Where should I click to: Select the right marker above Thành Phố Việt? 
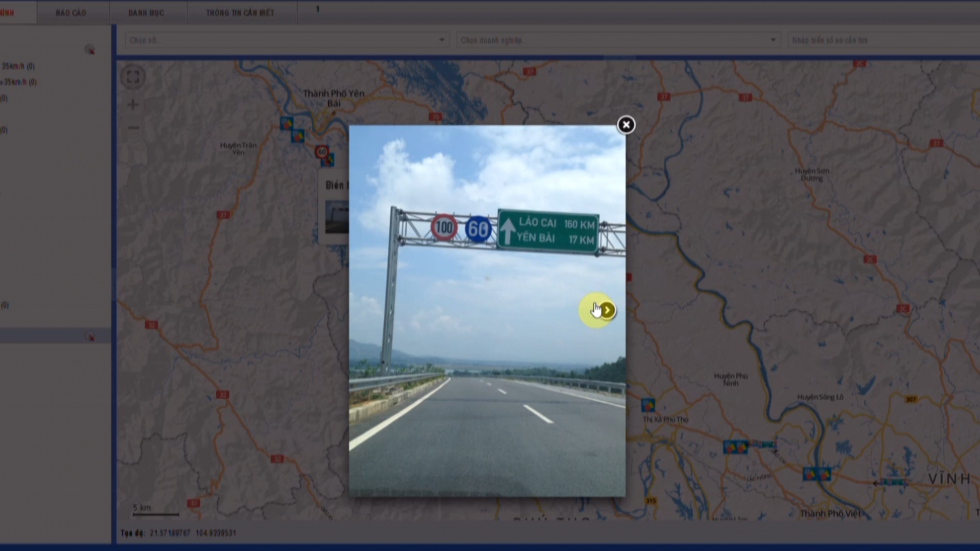pyautogui.click(x=824, y=474)
